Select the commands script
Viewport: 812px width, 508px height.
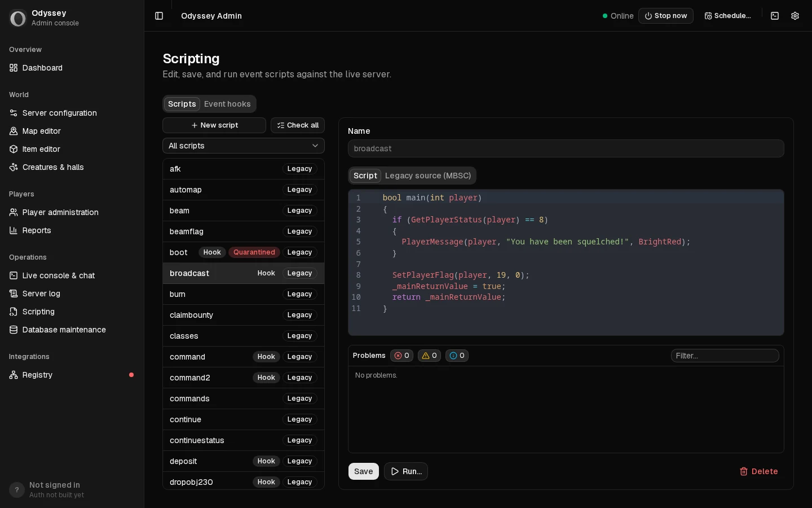(244, 398)
